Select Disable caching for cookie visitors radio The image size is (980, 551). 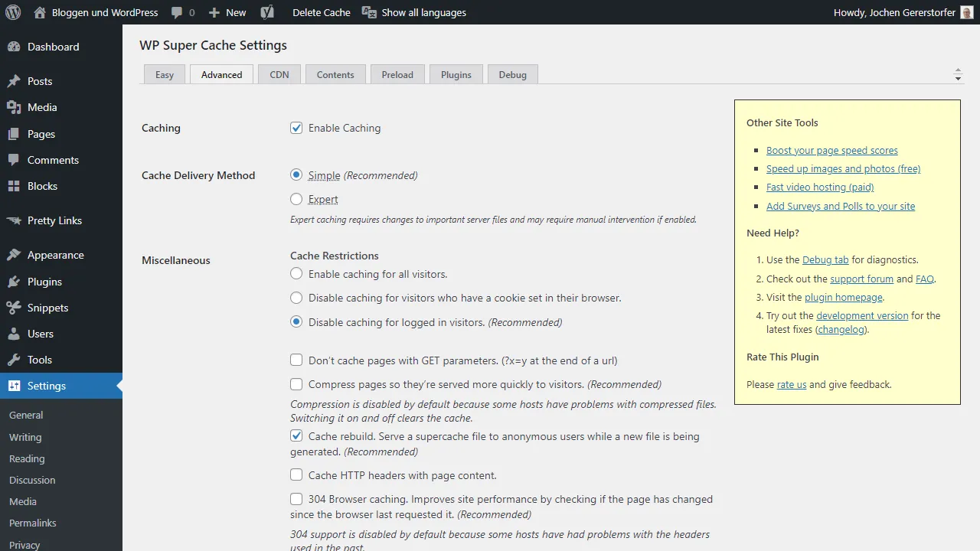[x=296, y=298]
